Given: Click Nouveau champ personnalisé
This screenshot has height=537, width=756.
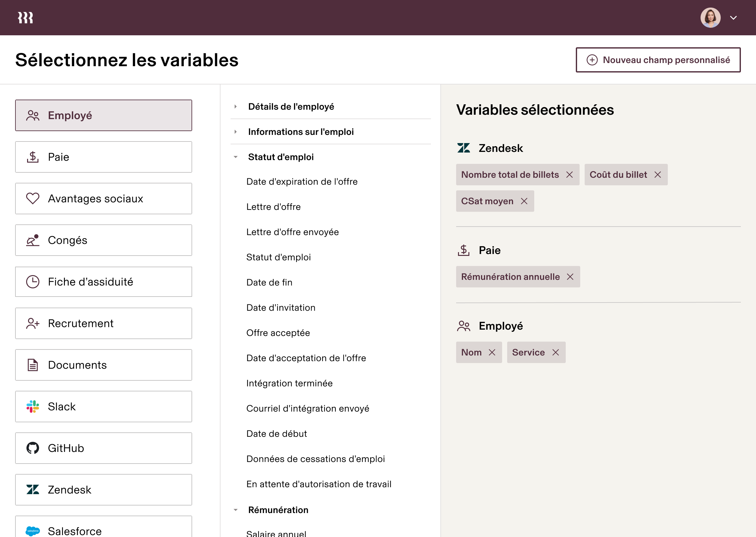Looking at the screenshot, I should click(x=658, y=60).
